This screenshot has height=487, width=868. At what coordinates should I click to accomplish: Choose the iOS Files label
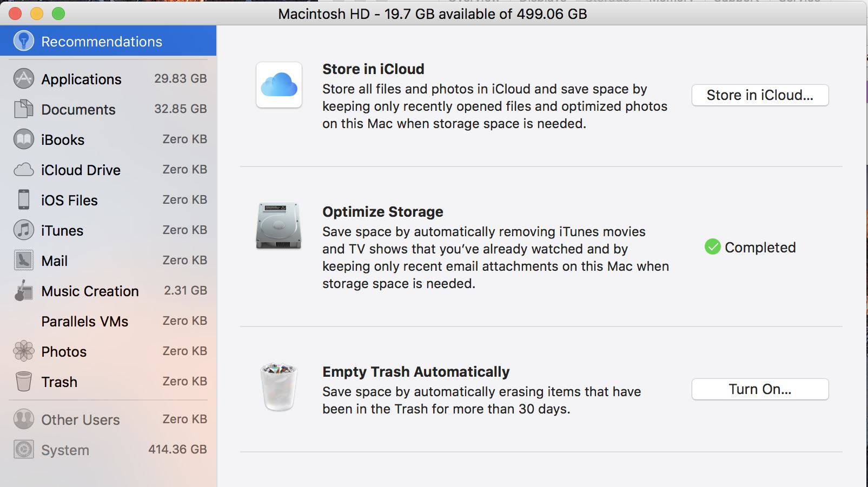click(x=69, y=201)
